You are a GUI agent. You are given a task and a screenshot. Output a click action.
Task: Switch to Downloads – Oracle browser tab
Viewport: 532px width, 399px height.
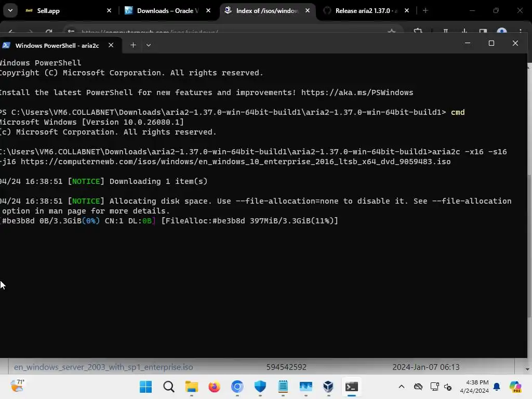click(x=168, y=11)
